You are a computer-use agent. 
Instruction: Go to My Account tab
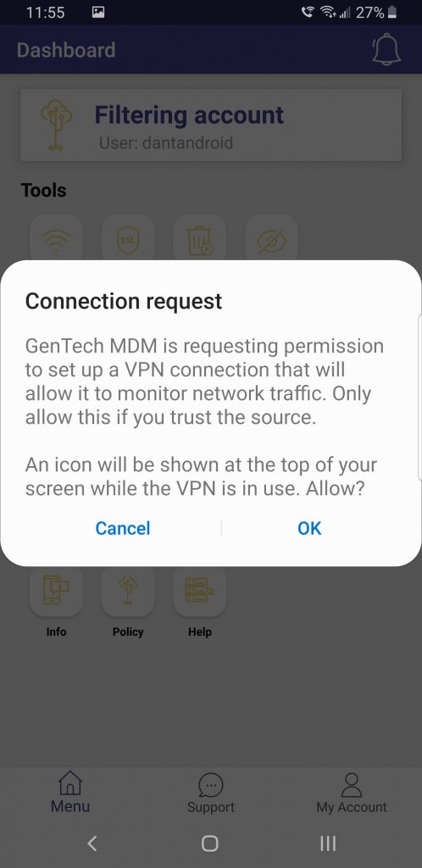(352, 793)
